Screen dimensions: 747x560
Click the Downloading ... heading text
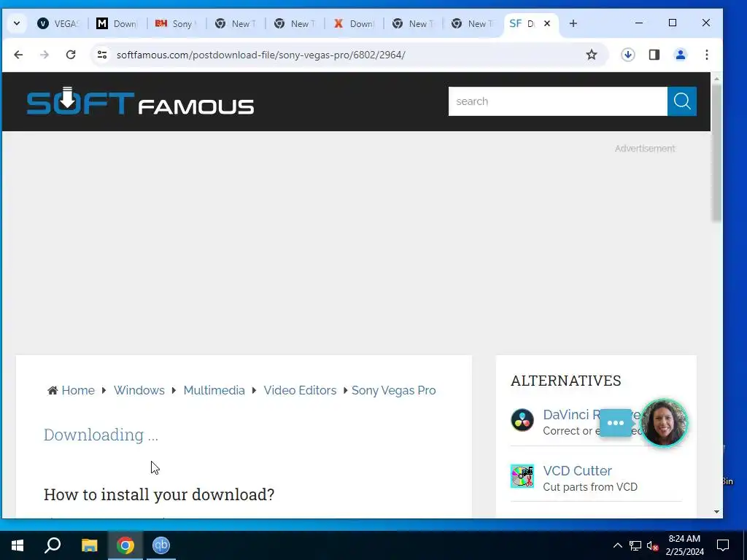[101, 435]
